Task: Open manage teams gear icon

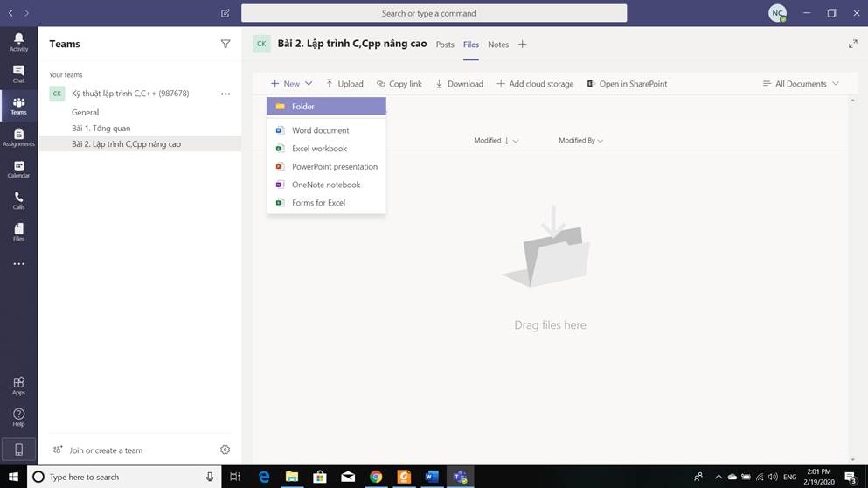Action: [225, 450]
